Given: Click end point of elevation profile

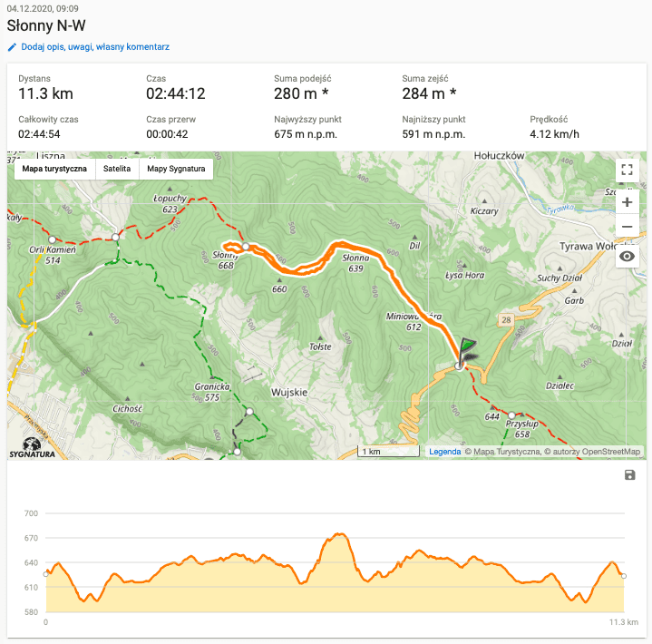Looking at the screenshot, I should point(624,576).
